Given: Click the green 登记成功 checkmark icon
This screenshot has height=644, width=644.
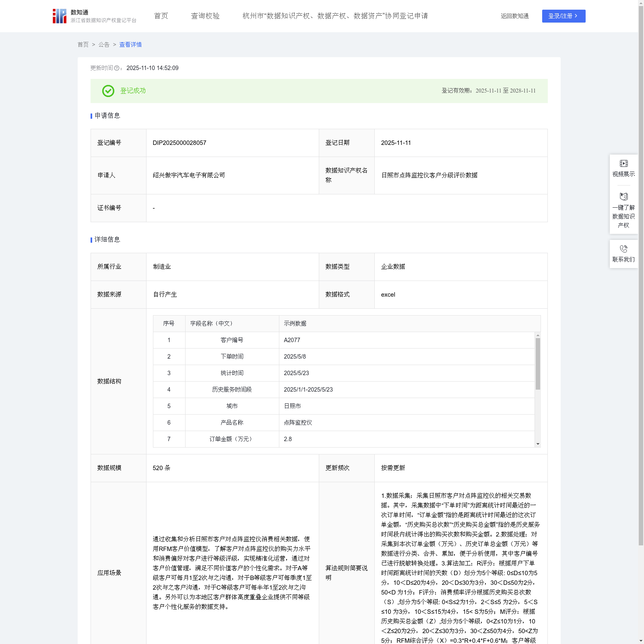Looking at the screenshot, I should 108,91.
